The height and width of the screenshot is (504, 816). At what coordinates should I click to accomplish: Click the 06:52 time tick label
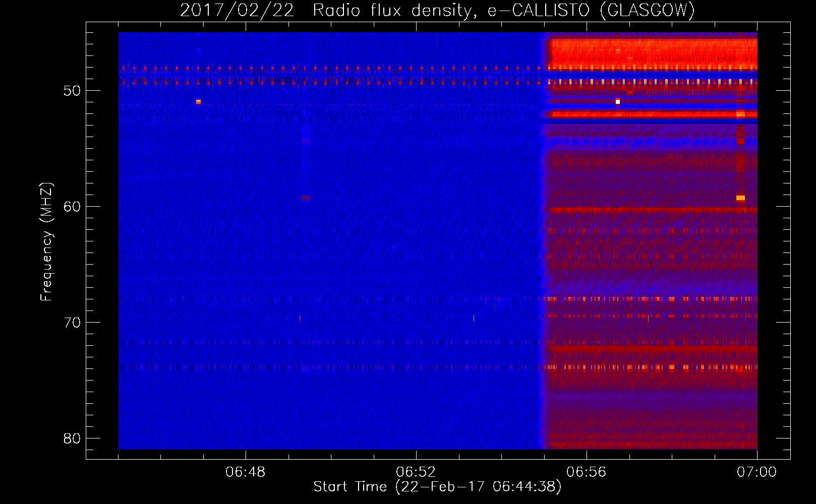(416, 472)
